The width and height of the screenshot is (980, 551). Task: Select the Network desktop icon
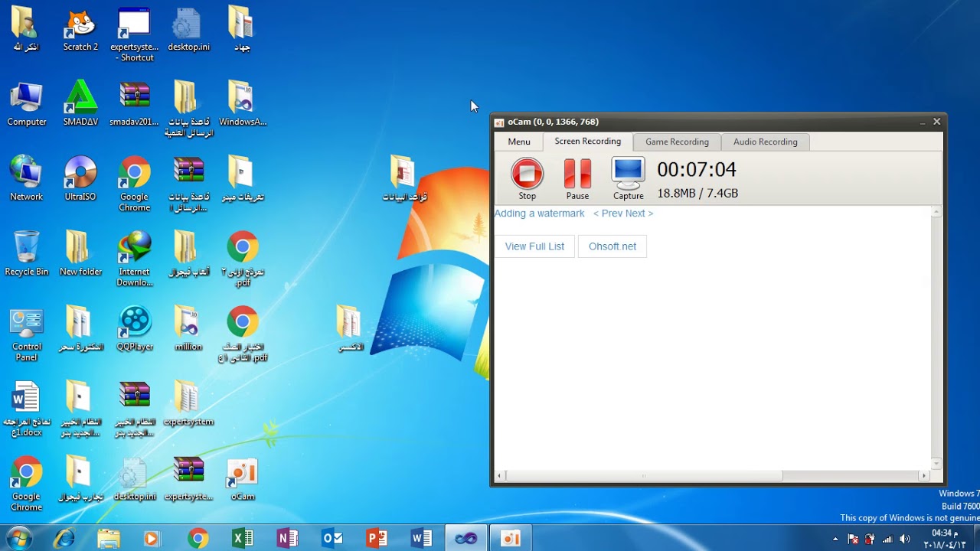click(26, 179)
